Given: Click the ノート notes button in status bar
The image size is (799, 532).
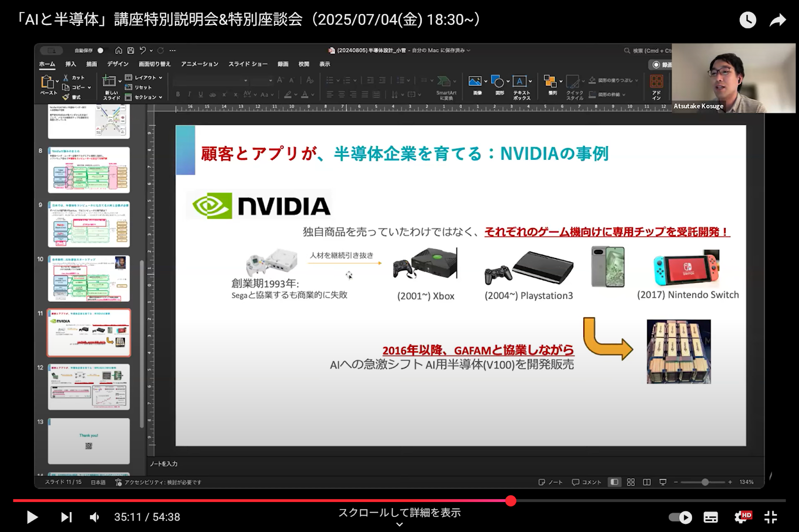Looking at the screenshot, I should tap(550, 482).
